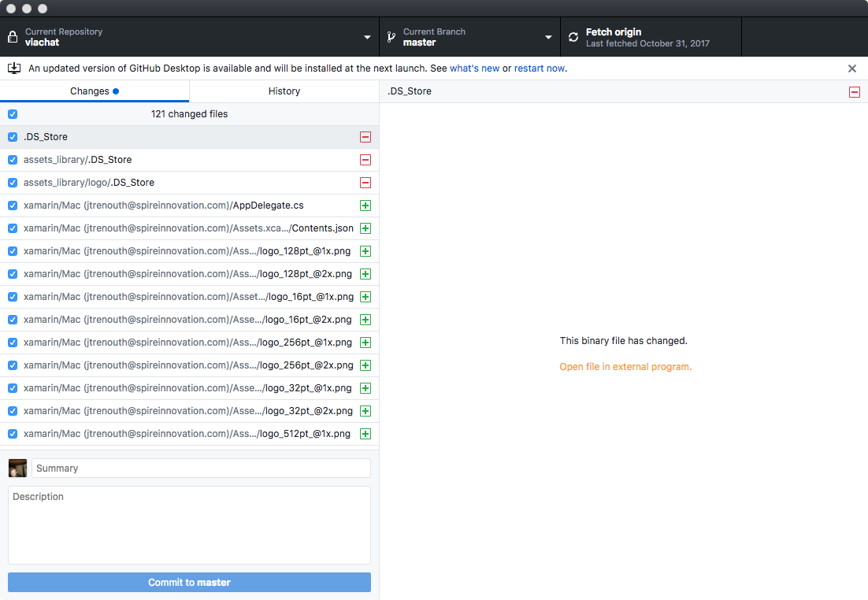This screenshot has height=600, width=868.
Task: Dismiss the update banner with the X
Action: click(852, 69)
